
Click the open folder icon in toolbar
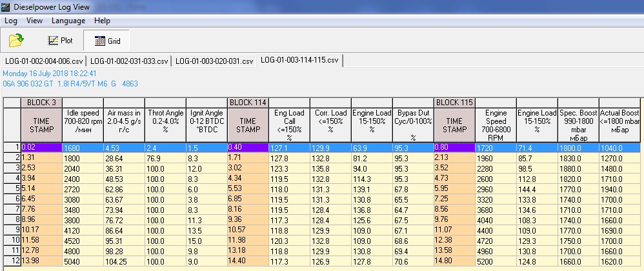[16, 41]
